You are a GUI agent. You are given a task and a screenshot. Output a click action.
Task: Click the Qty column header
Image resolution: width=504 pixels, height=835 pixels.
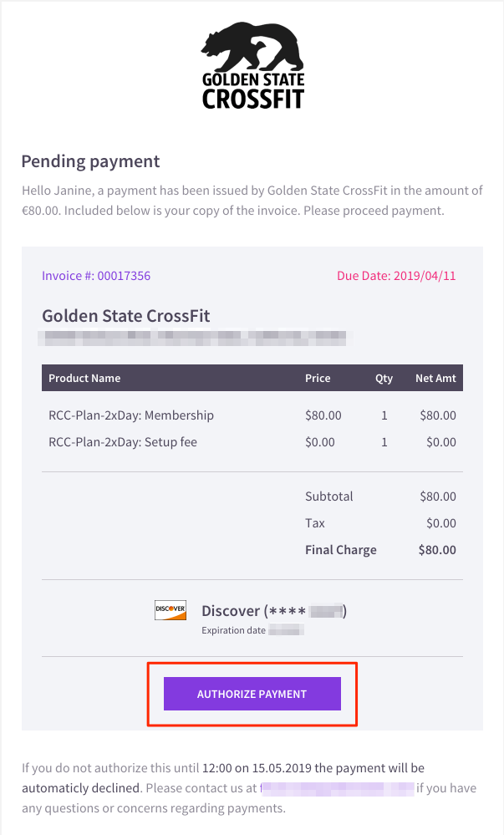(x=384, y=378)
